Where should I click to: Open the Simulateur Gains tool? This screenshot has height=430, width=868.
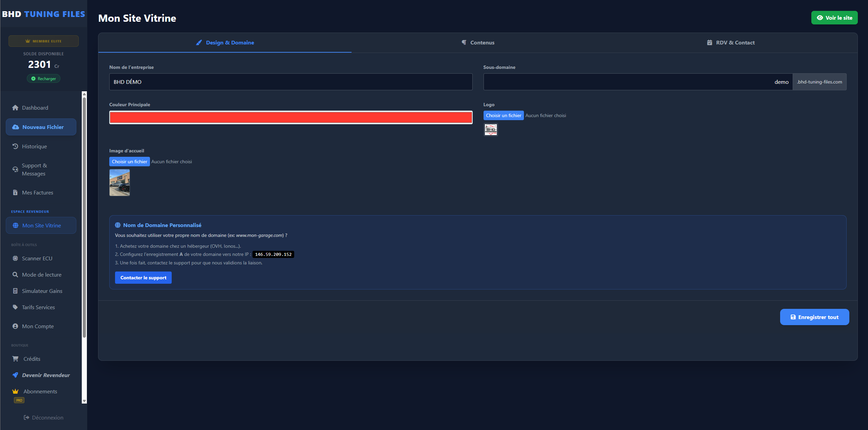click(x=42, y=291)
